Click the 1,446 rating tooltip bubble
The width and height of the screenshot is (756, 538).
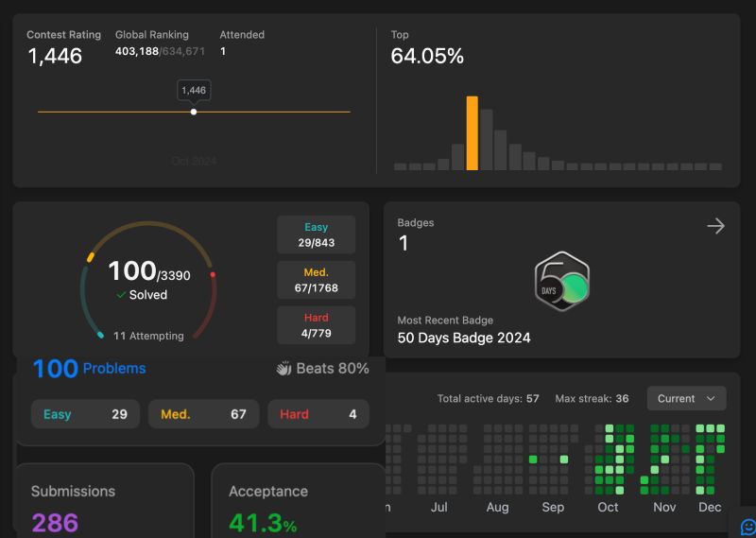coord(194,90)
